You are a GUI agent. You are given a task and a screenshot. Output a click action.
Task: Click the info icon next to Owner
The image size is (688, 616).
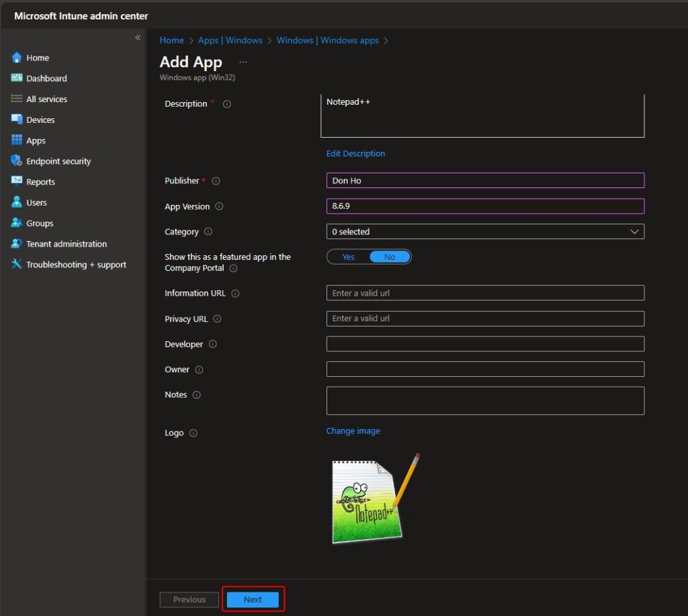[199, 370]
